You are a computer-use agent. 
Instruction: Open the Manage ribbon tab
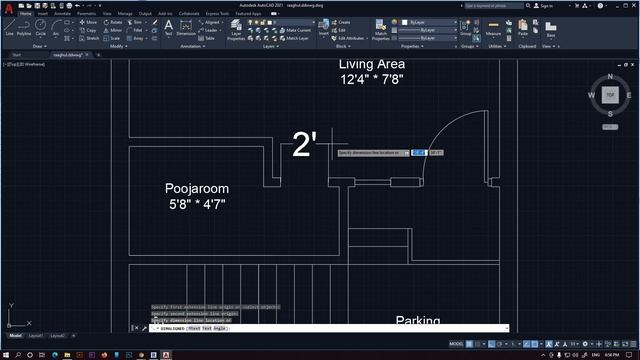pos(125,13)
